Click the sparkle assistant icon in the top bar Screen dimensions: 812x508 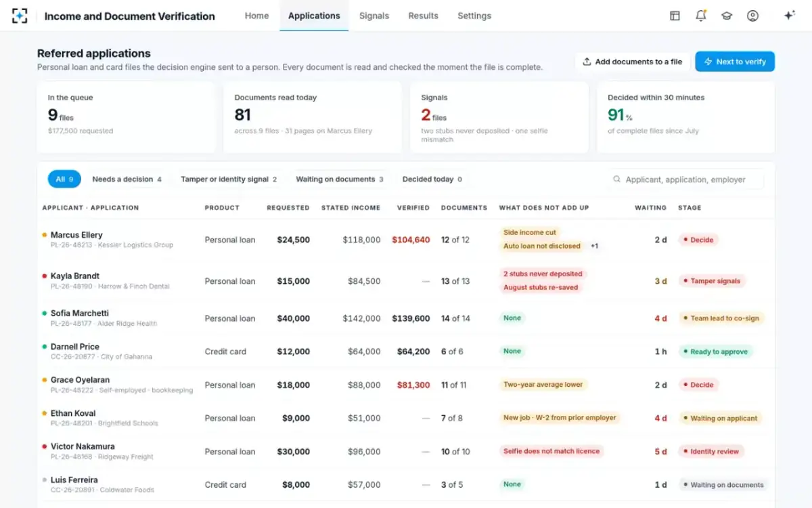[789, 16]
